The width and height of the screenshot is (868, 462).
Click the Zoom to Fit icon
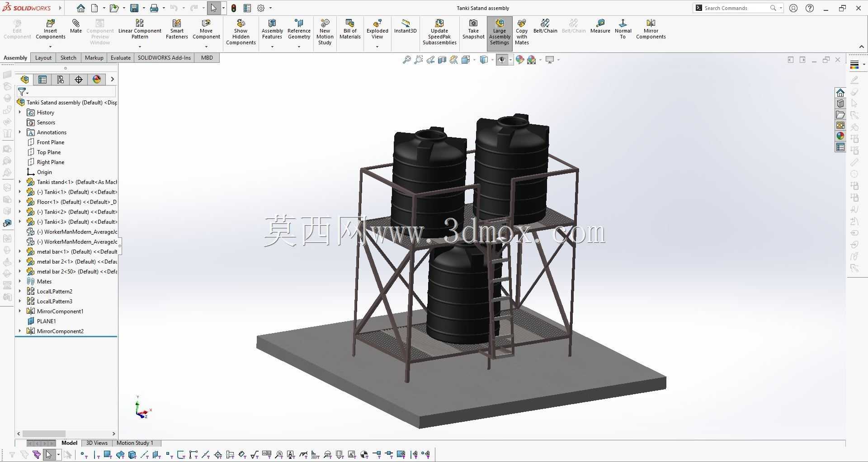(407, 60)
